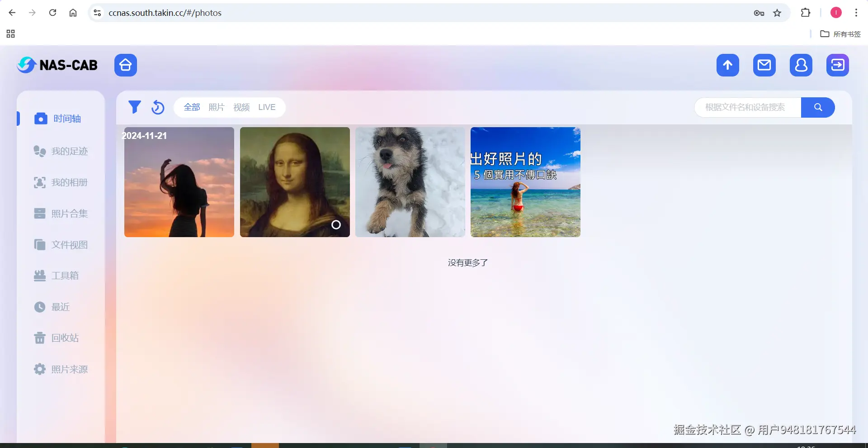Click the disabled browser forward arrow
Screen dimensions: 868x448
[32, 13]
